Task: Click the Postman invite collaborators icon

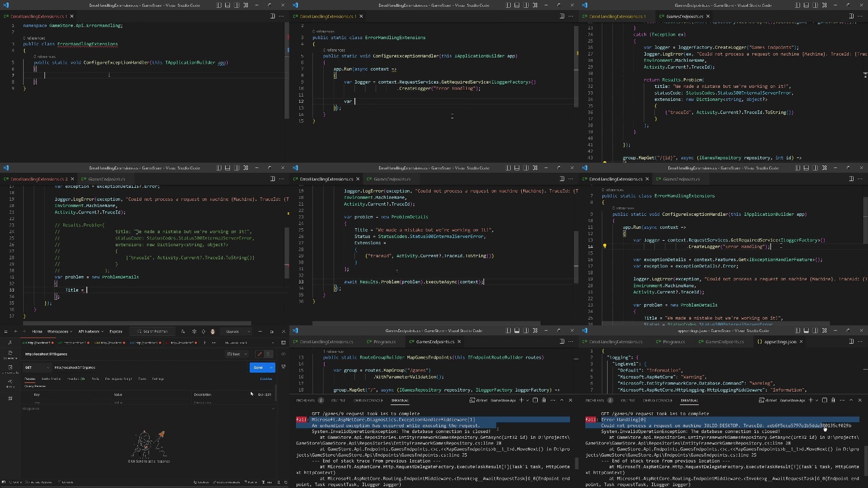Action: coord(183,332)
